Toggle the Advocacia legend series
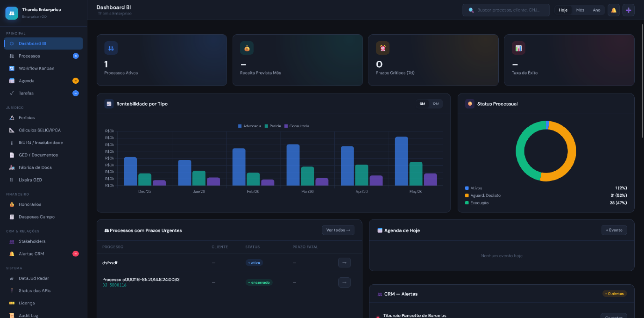This screenshot has width=644, height=318. (x=250, y=126)
